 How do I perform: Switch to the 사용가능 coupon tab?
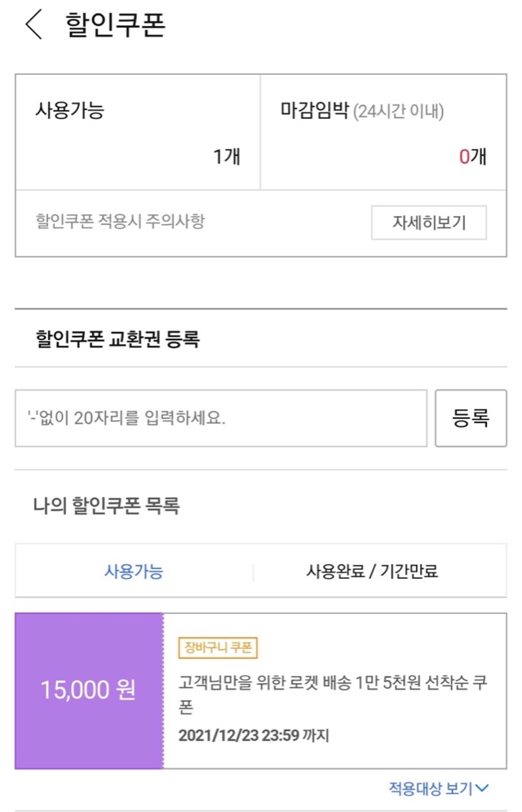pyautogui.click(x=134, y=571)
